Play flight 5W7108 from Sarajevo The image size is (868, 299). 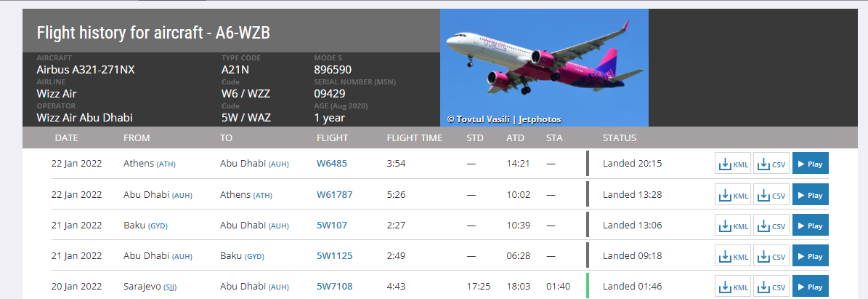811,286
